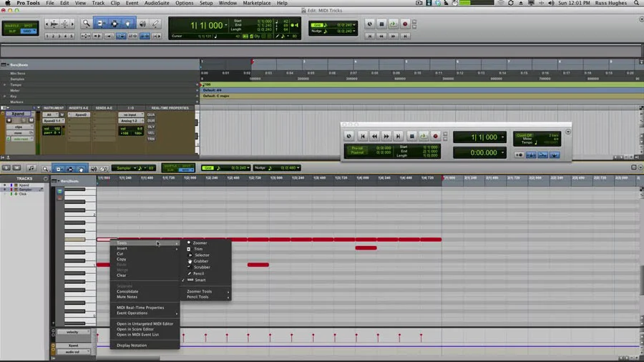Solo button in MIDI editor toolbar
The width and height of the screenshot is (644, 362).
coord(6,168)
